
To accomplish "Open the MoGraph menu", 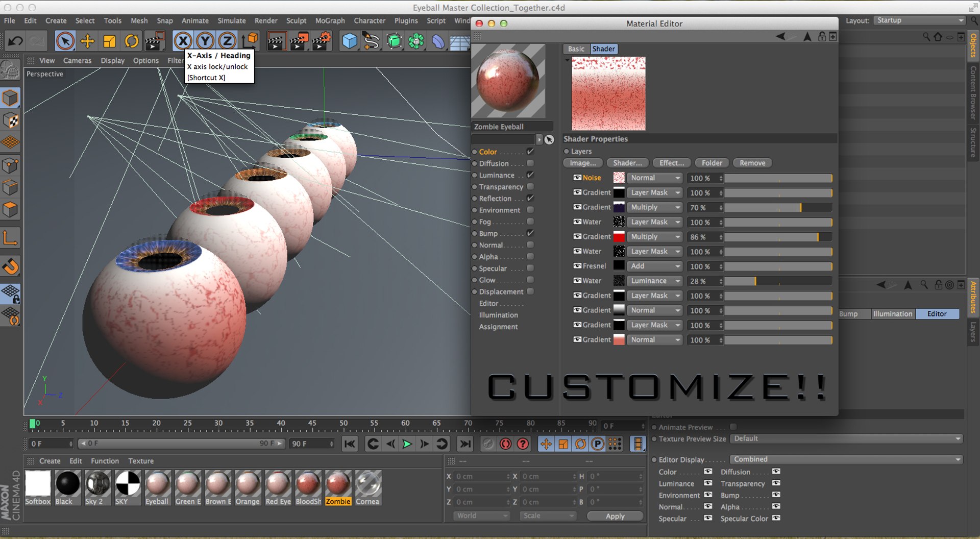I will pos(330,21).
